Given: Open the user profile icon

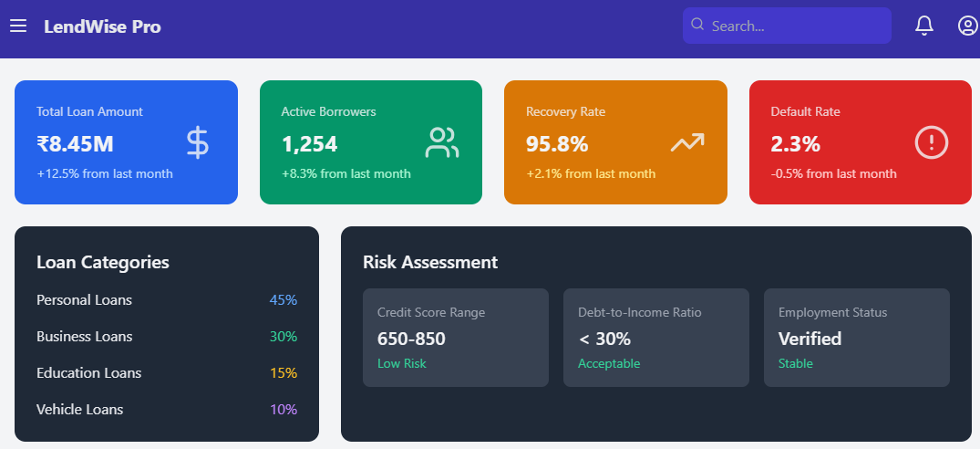Looking at the screenshot, I should pos(967,26).
